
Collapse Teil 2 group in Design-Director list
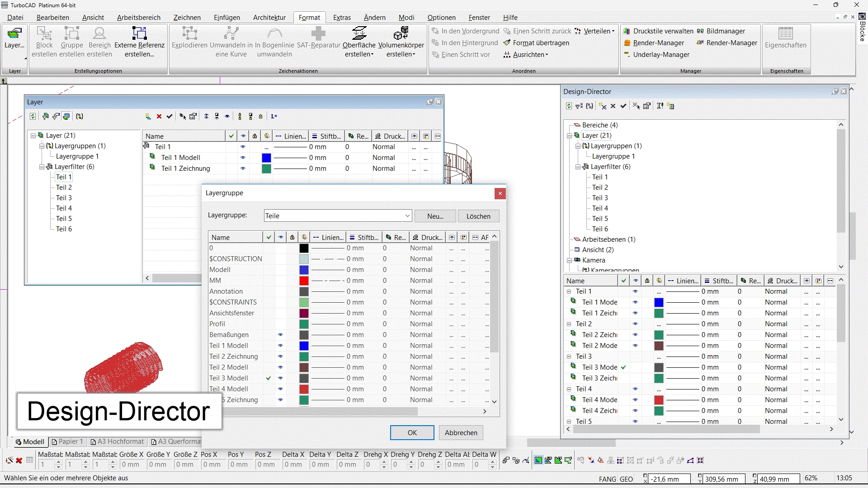point(569,324)
